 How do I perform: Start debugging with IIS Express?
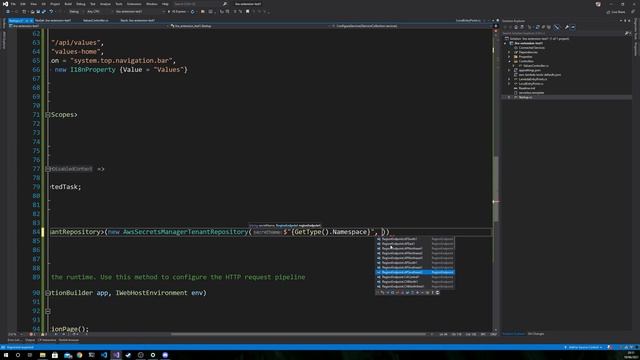[177, 12]
